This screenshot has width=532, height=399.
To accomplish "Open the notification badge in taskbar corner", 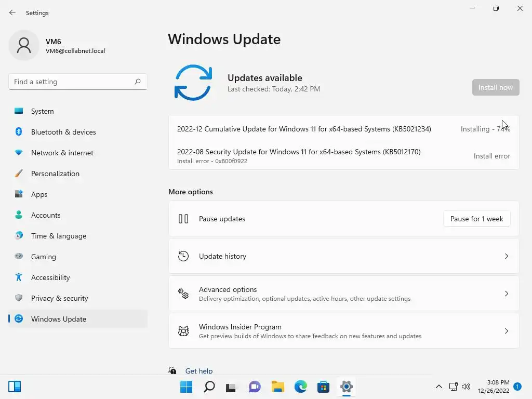I will (517, 387).
